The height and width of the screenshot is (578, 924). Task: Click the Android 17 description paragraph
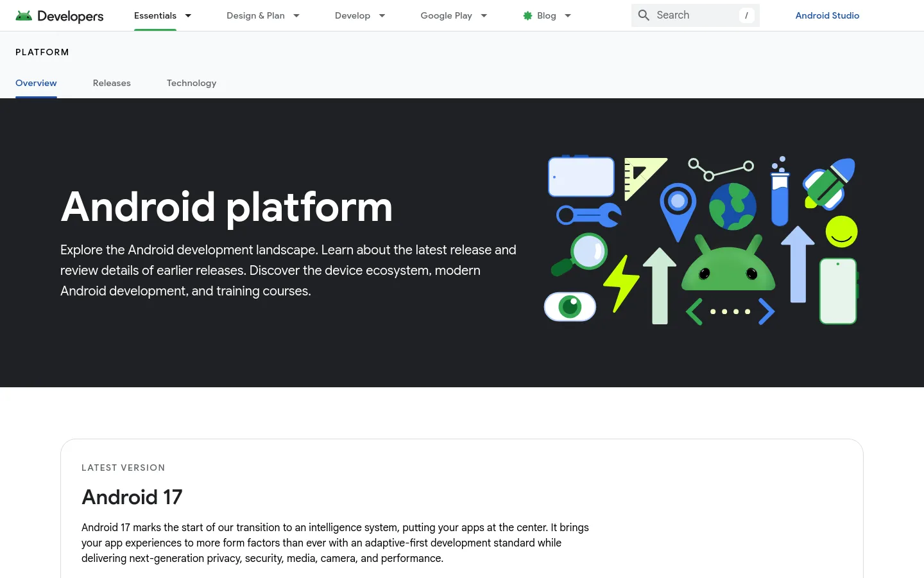(335, 543)
